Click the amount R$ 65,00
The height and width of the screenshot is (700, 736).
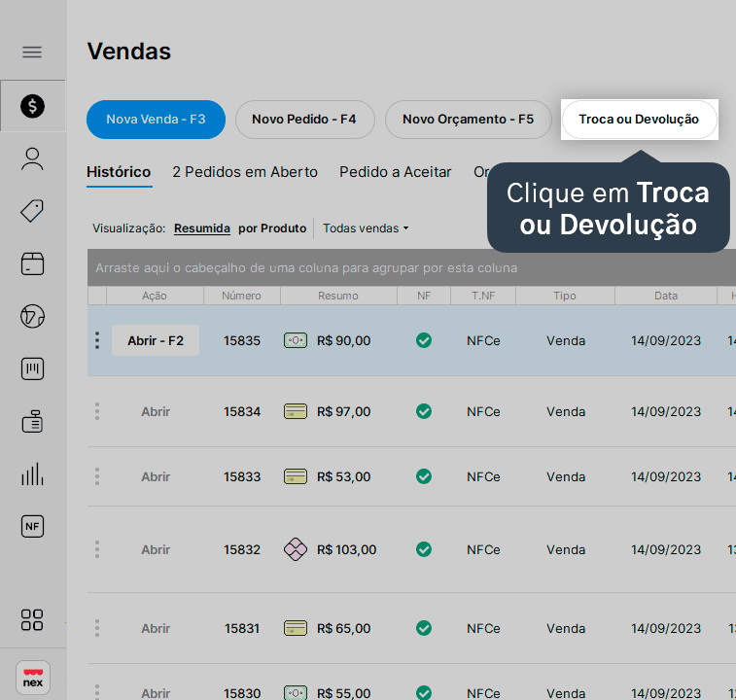point(343,629)
